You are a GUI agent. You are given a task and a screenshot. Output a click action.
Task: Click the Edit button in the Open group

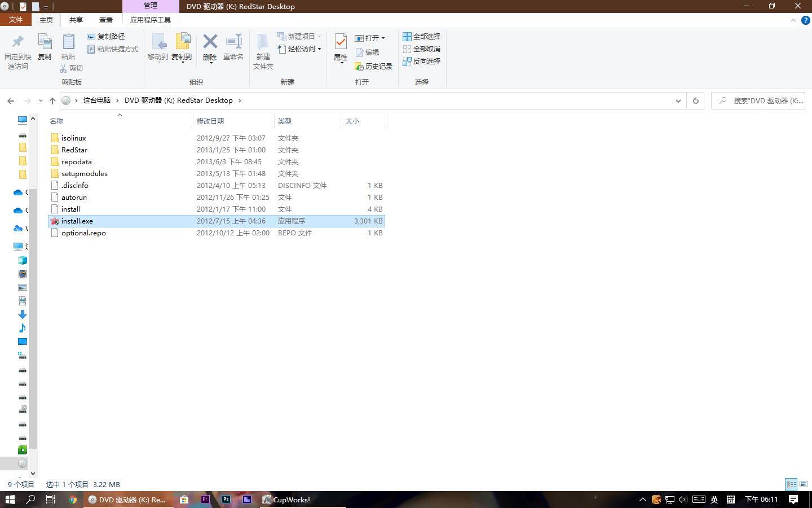pyautogui.click(x=367, y=52)
